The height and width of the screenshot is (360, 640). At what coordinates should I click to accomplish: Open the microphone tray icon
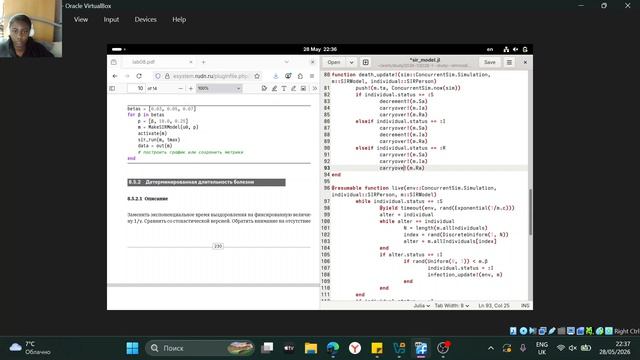(x=523, y=348)
